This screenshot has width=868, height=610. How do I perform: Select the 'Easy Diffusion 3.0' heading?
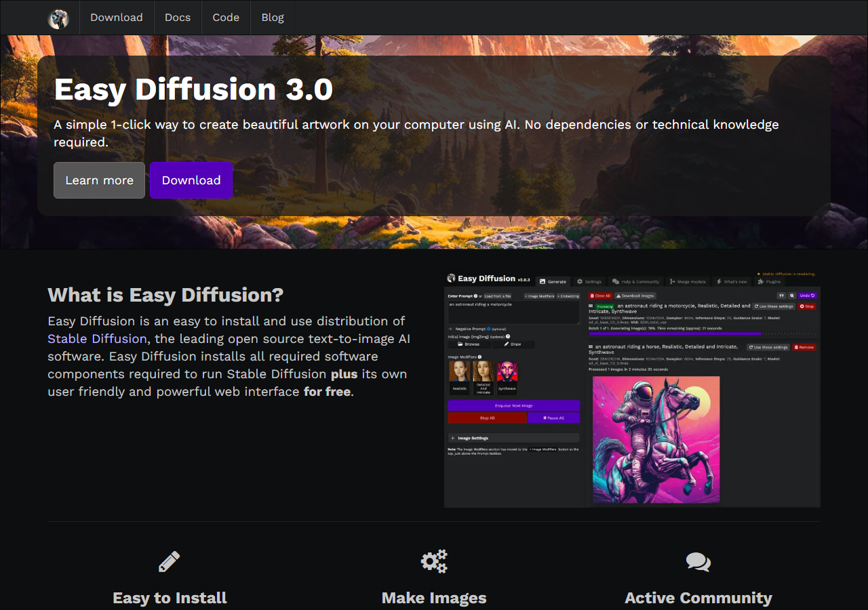point(193,89)
